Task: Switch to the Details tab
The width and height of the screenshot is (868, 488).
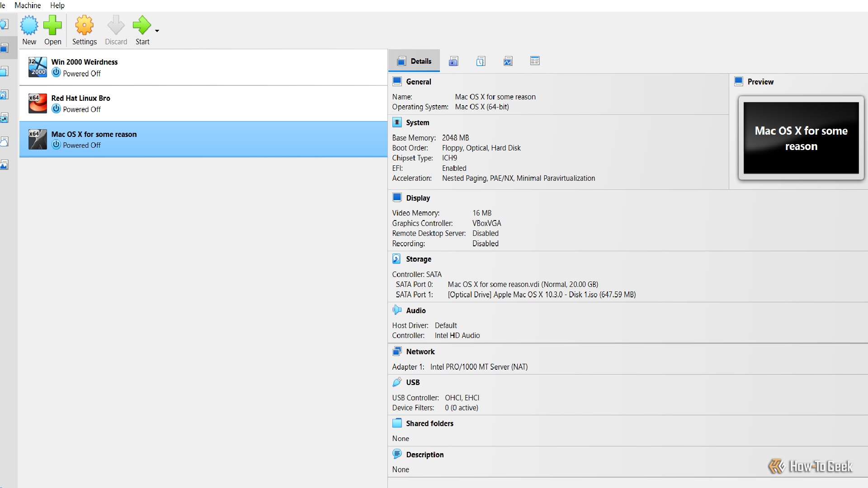Action: [x=414, y=61]
